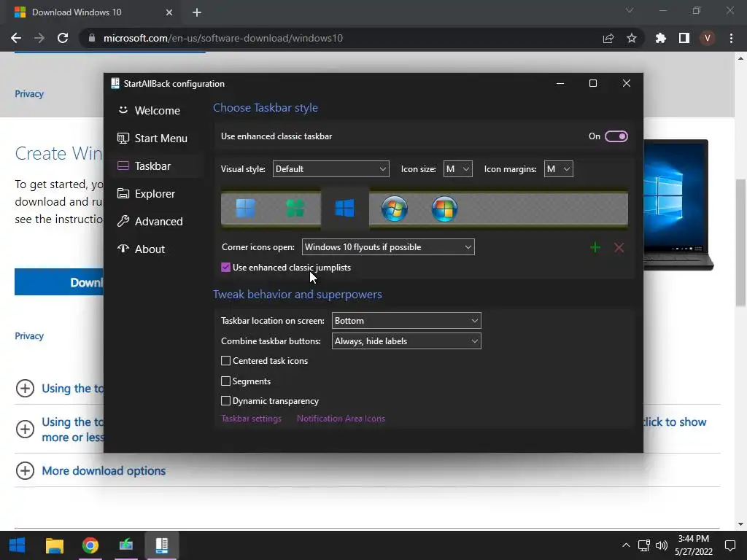
Task: Toggle Chrome side panel icon
Action: coord(684,38)
